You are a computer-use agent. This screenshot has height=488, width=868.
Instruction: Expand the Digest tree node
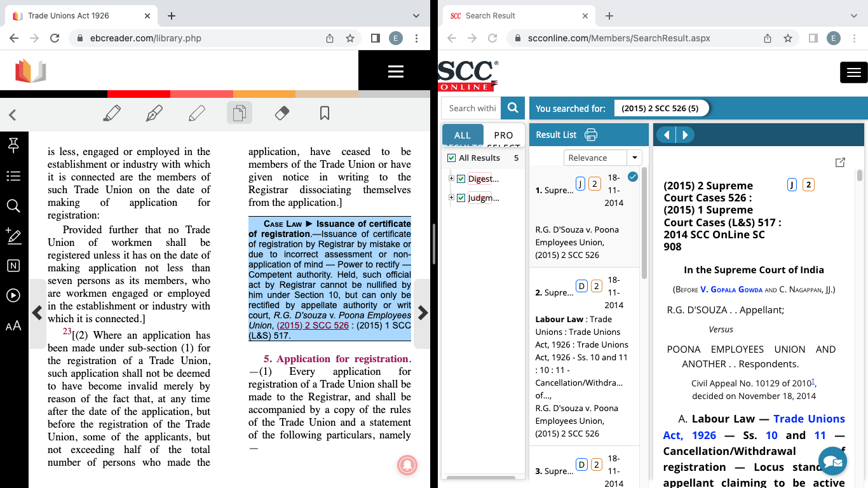point(451,179)
